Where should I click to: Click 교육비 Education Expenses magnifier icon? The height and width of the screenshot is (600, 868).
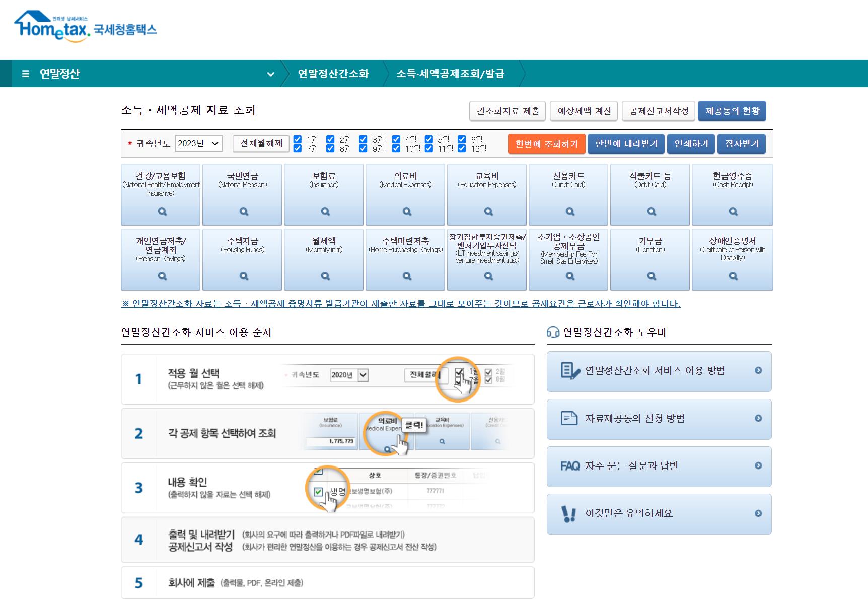(488, 212)
